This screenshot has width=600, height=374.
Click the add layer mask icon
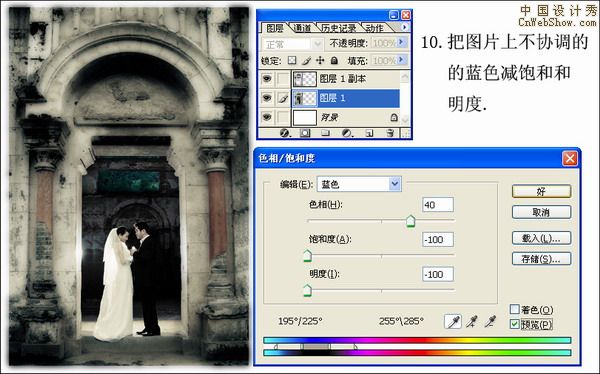(305, 133)
